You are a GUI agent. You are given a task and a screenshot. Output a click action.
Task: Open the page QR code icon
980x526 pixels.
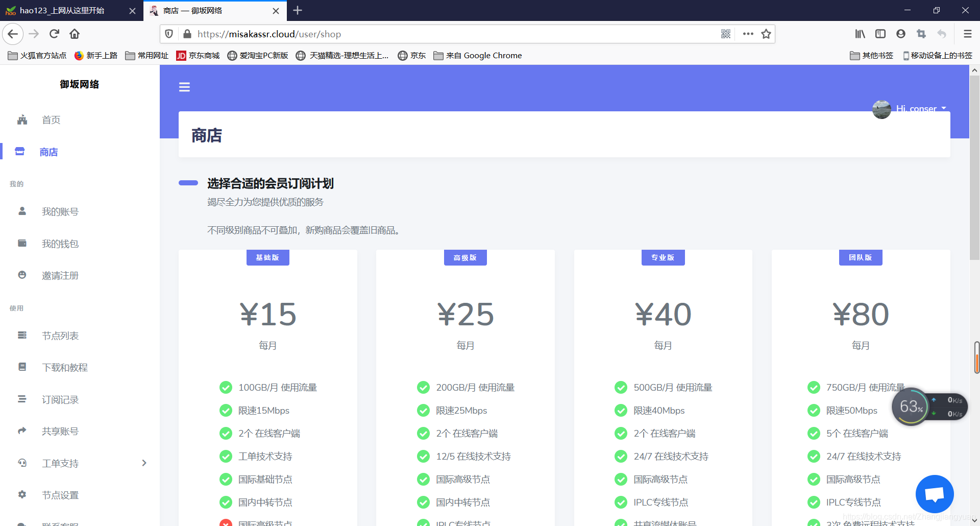(726, 34)
